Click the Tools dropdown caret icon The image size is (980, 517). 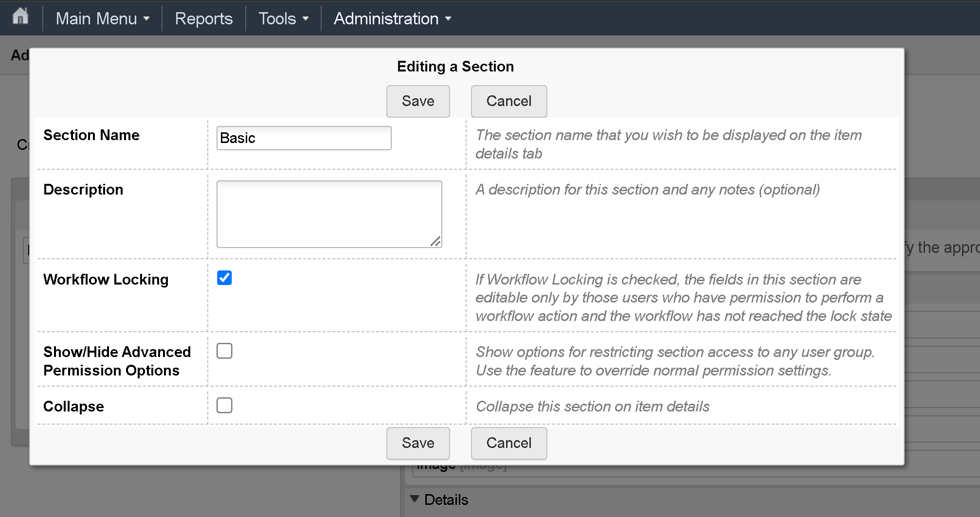point(306,18)
